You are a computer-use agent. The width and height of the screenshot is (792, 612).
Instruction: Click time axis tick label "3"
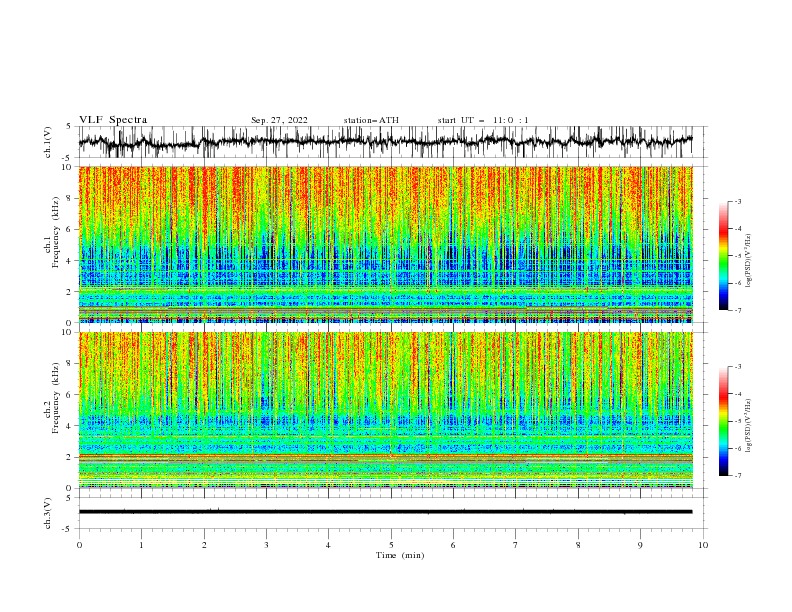pyautogui.click(x=266, y=545)
